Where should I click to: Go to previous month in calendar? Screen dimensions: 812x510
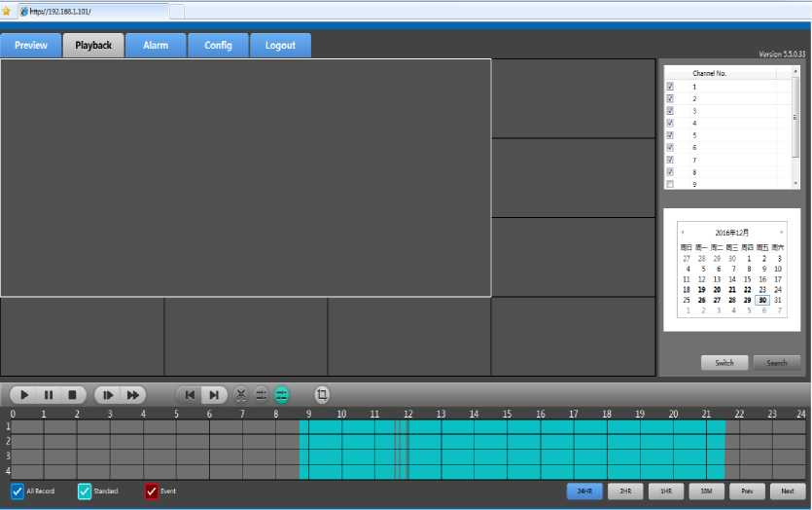pos(683,233)
